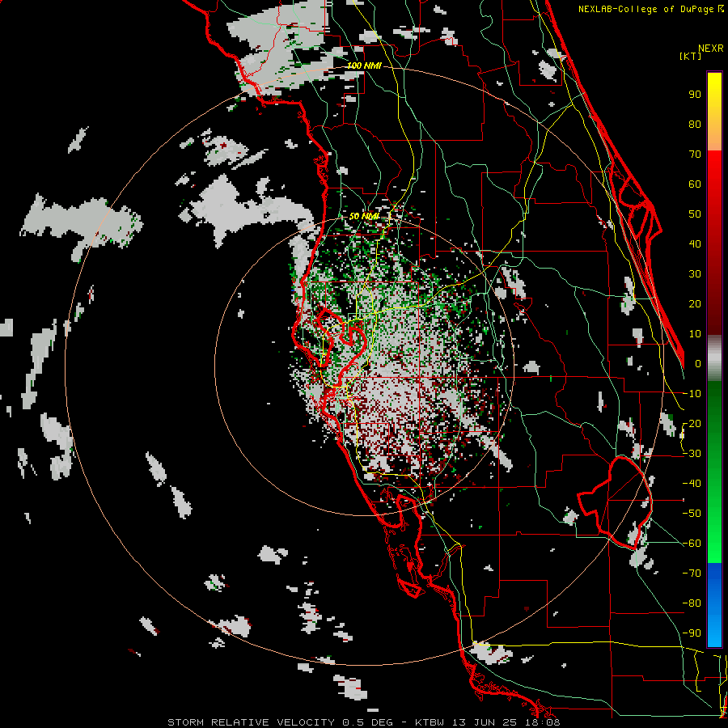Click the '100 NMI' range ring label
728x728 pixels.
tap(364, 66)
